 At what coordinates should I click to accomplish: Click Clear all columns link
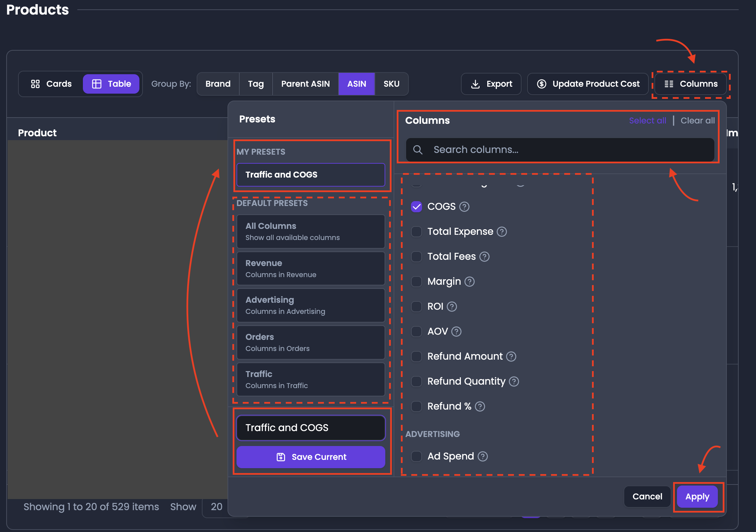[x=698, y=121]
